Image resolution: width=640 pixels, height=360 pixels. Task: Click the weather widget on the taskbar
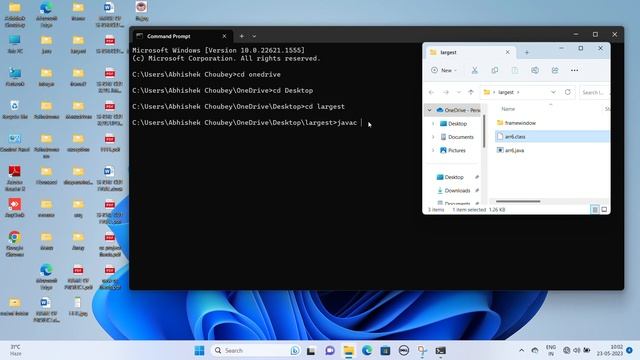point(16,350)
